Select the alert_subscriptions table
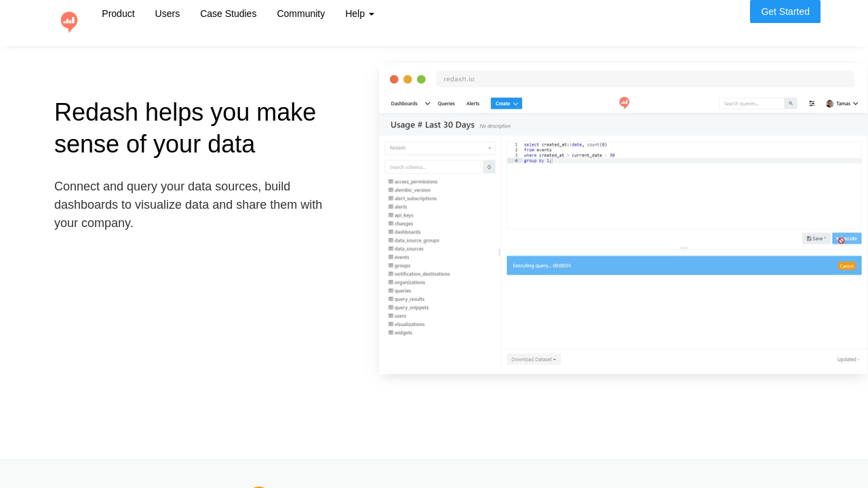Screen dimensions: 868x488 pyautogui.click(x=412, y=199)
